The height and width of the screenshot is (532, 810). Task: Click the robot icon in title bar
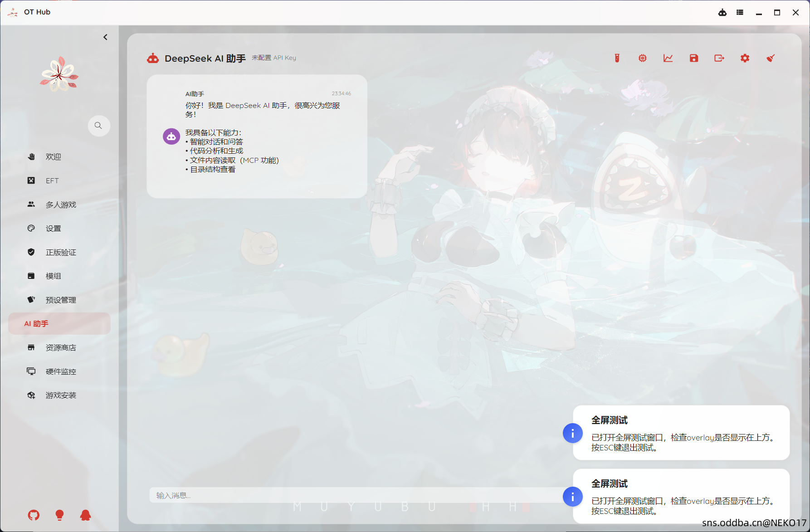[x=722, y=13]
